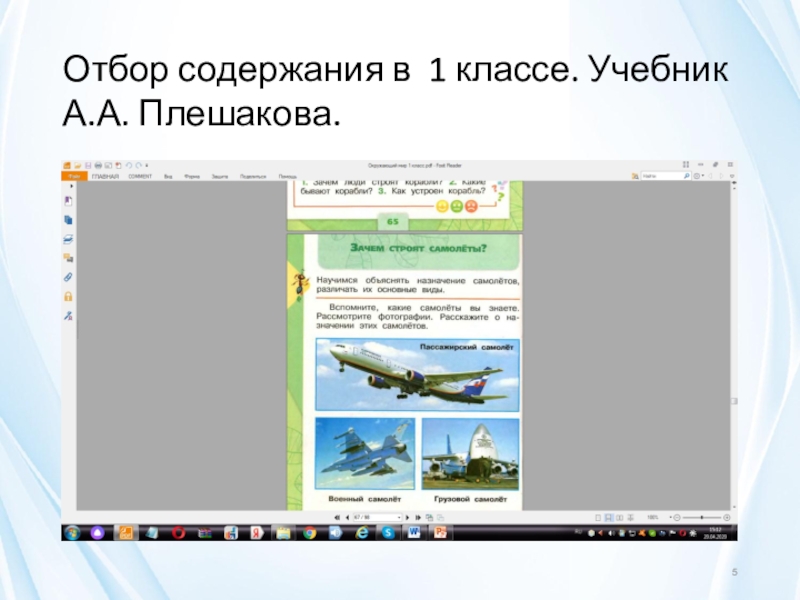Viewport: 800px width, 600px height.
Task: Open the orange Файл menu
Action: pyautogui.click(x=74, y=176)
